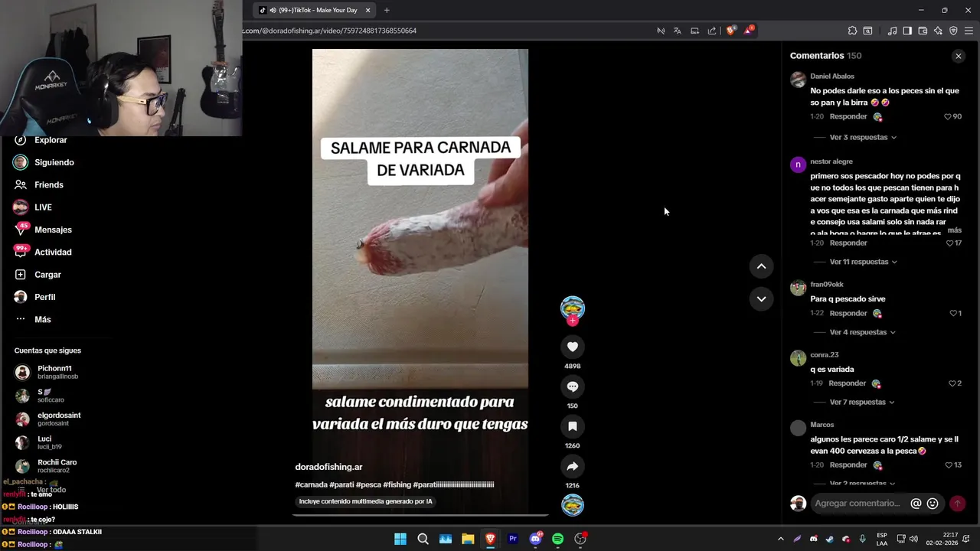Open Perfil in TikTok sidebar
This screenshot has height=551, width=980.
click(44, 297)
